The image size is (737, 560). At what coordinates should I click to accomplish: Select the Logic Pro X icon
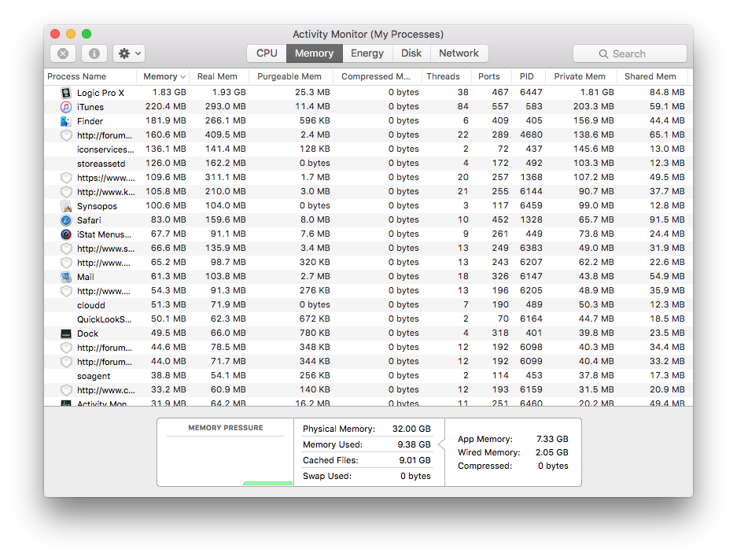66,93
